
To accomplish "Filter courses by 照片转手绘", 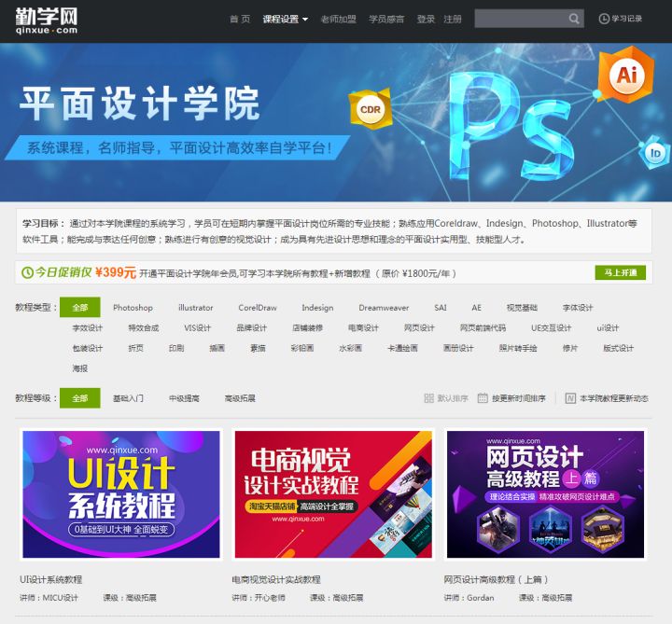I will [x=518, y=348].
